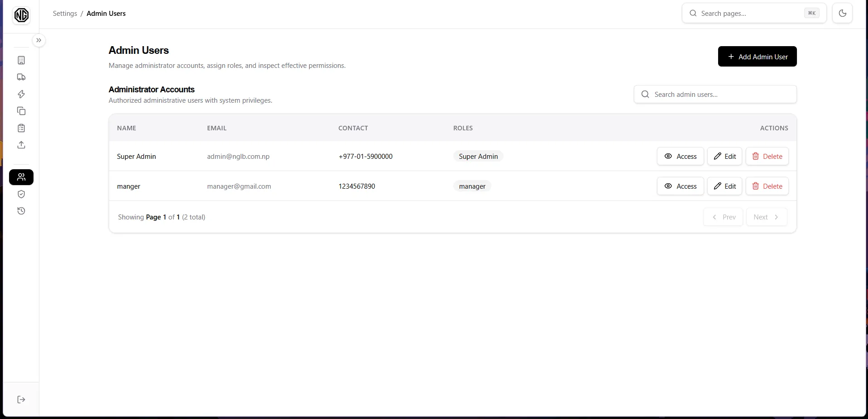Expand the sidebar with the double-chevron button
Viewport: 868px width, 419px height.
39,40
